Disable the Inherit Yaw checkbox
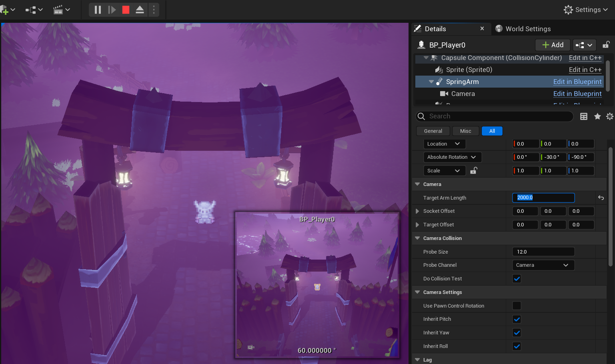 pos(517,333)
